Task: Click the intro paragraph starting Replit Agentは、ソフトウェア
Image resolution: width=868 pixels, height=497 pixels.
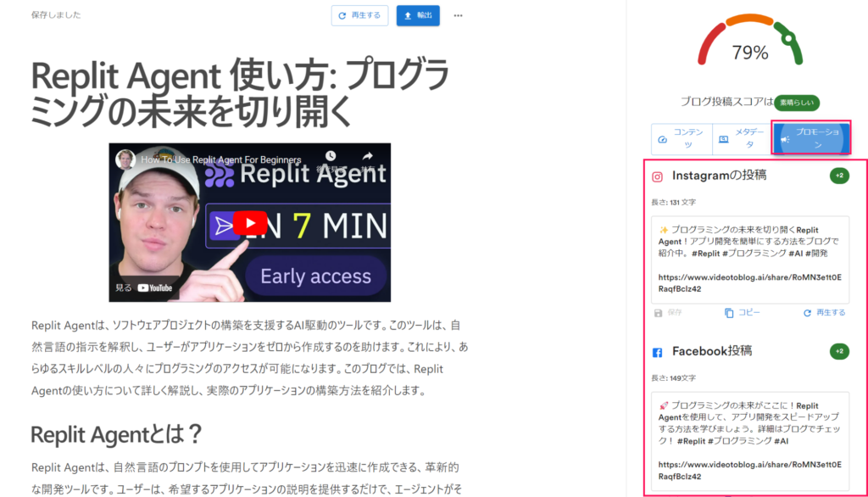Action: tap(250, 358)
